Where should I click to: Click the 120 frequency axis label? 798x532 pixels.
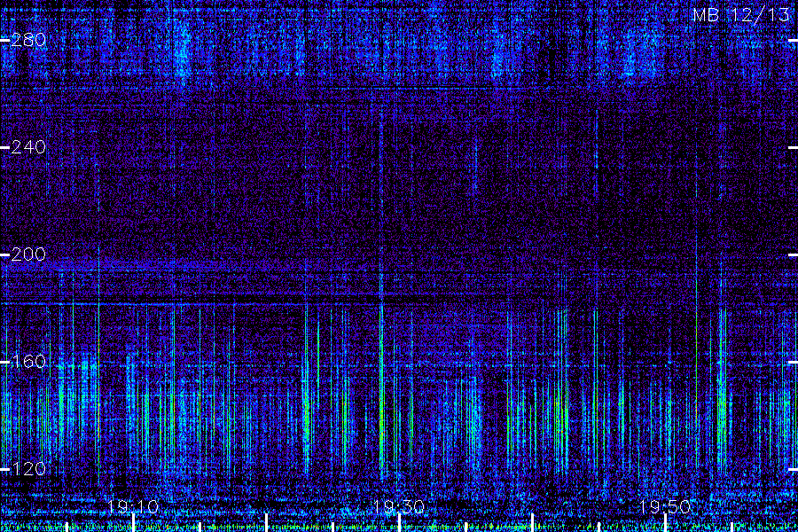[28, 468]
